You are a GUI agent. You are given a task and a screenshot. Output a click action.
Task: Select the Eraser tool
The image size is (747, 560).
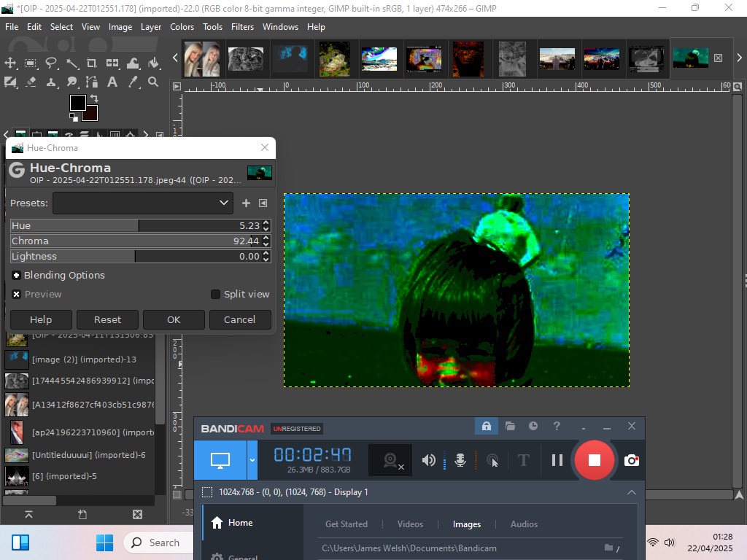pos(31,82)
